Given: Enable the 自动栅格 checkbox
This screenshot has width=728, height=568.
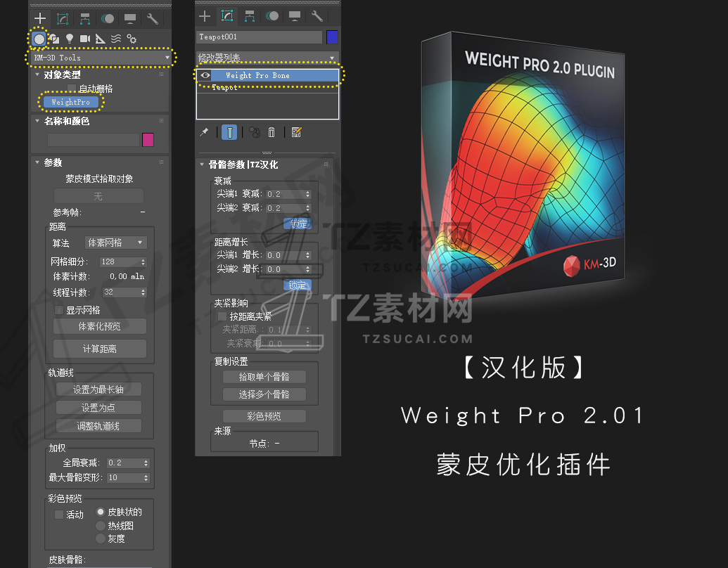Looking at the screenshot, I should pyautogui.click(x=72, y=88).
